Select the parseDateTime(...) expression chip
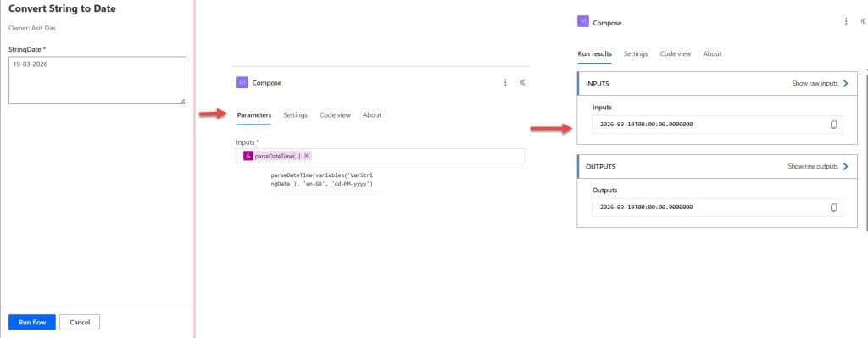868x338 pixels. 277,156
